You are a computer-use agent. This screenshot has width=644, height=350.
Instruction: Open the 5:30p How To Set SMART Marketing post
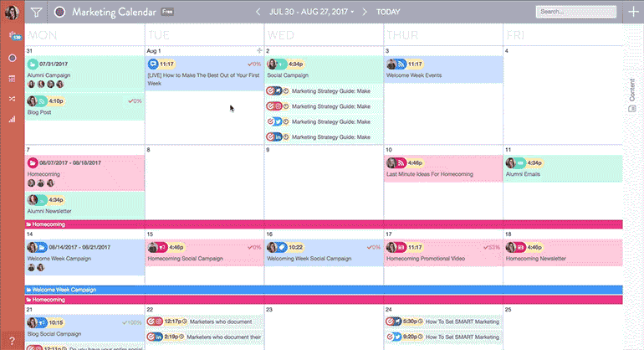tap(443, 322)
